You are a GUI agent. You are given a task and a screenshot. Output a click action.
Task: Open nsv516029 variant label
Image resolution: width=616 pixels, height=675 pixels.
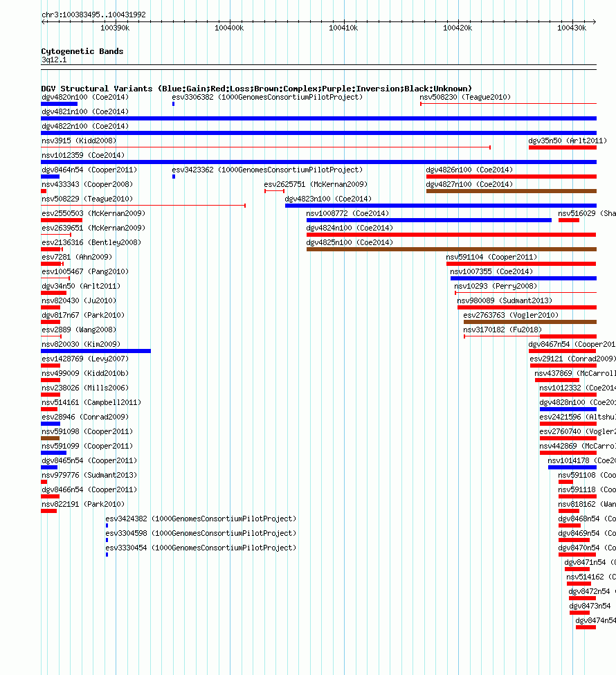pyautogui.click(x=587, y=213)
